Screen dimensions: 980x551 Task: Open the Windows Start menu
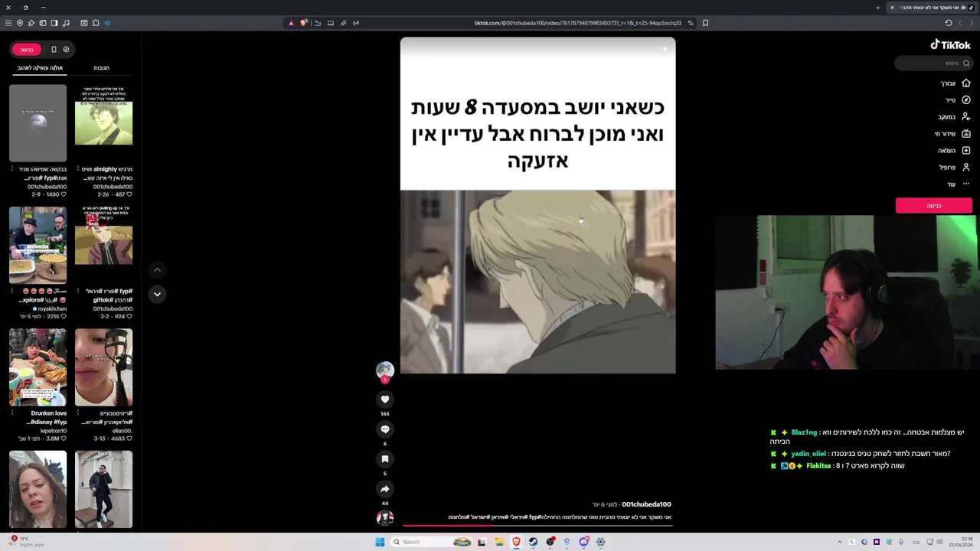click(380, 542)
